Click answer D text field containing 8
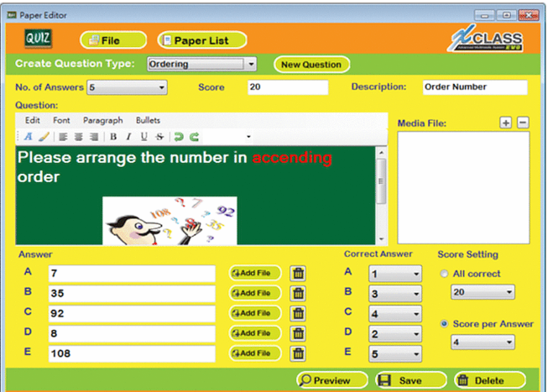The image size is (553, 392). pyautogui.click(x=132, y=334)
